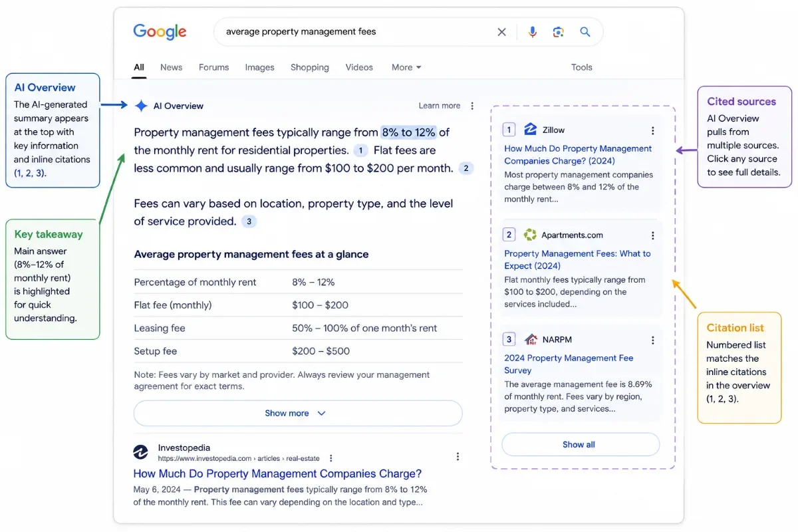Screen dimensions: 798x532
Task: Start voice search with microphone icon
Action: pyautogui.click(x=532, y=32)
